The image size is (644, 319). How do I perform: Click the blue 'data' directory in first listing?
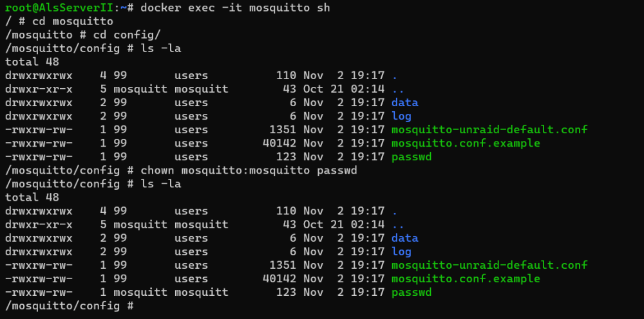pos(404,102)
